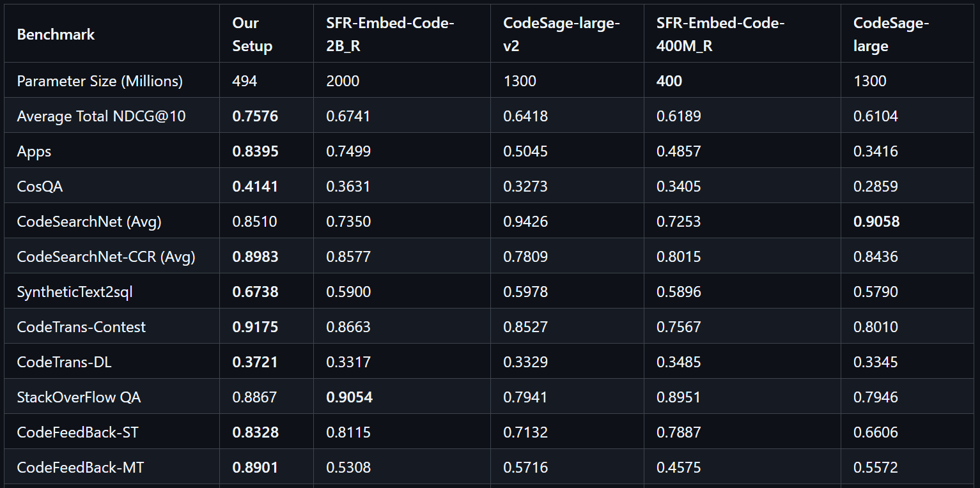The width and height of the screenshot is (980, 488).
Task: Select the CodeFeedBack-MT row label
Action: point(81,468)
